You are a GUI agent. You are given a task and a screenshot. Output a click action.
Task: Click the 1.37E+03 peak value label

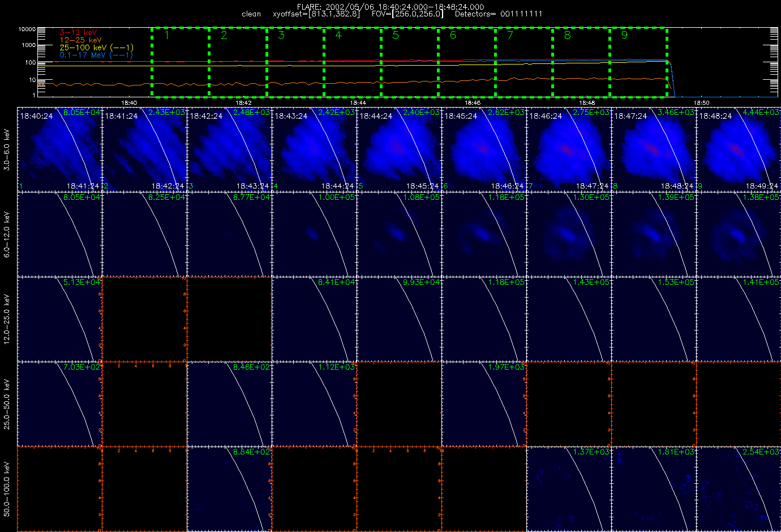591,452
